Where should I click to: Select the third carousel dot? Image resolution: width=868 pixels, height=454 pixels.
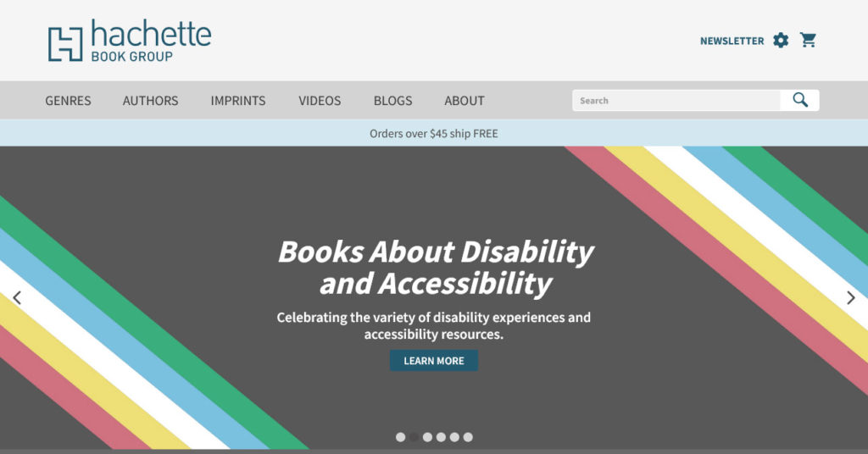(427, 437)
